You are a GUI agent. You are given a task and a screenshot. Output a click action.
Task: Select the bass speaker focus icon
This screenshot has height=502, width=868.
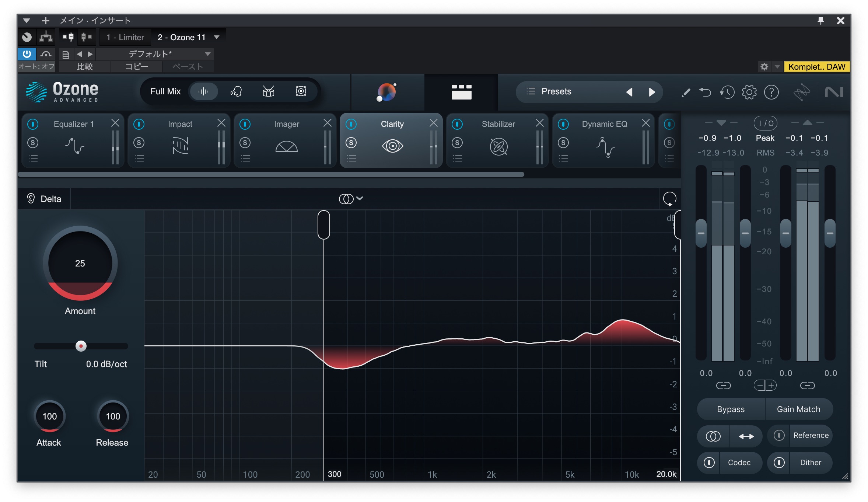coord(301,91)
